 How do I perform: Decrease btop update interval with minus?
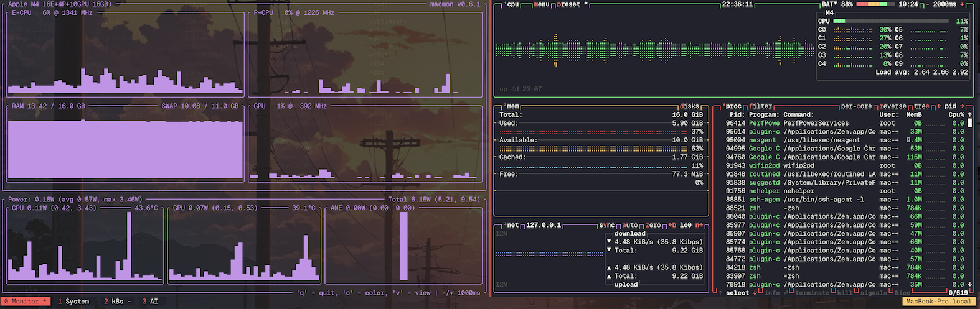coord(927,4)
